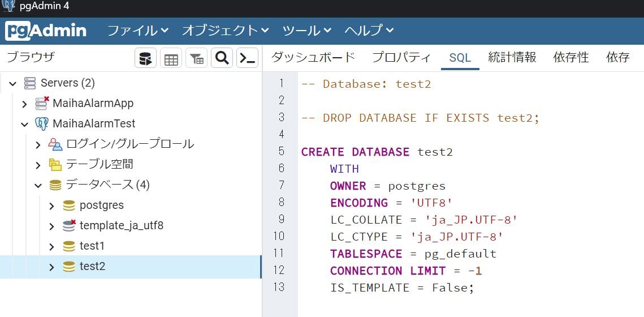Collapse the Servers (2) tree node

pos(13,83)
